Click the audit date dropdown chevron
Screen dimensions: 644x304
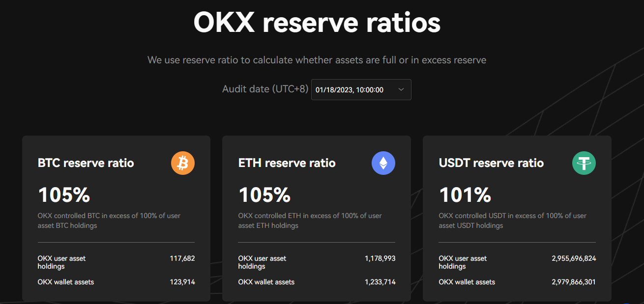click(401, 89)
